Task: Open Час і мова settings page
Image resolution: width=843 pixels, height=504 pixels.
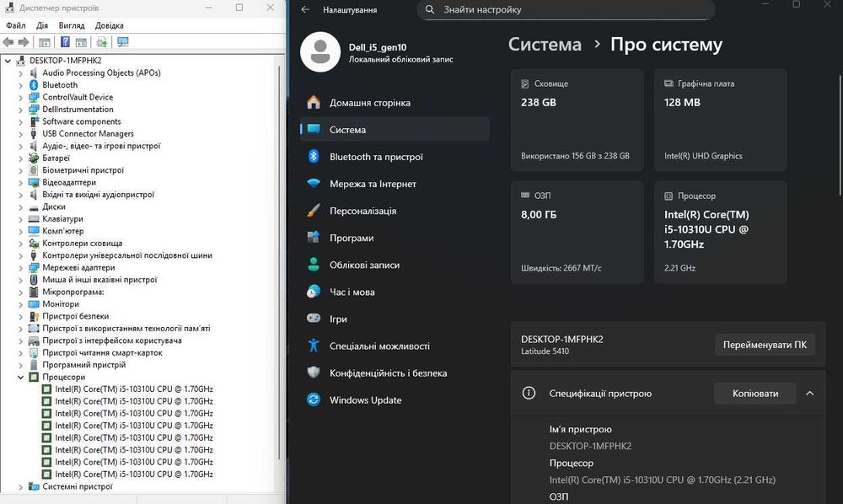Action: (395, 292)
